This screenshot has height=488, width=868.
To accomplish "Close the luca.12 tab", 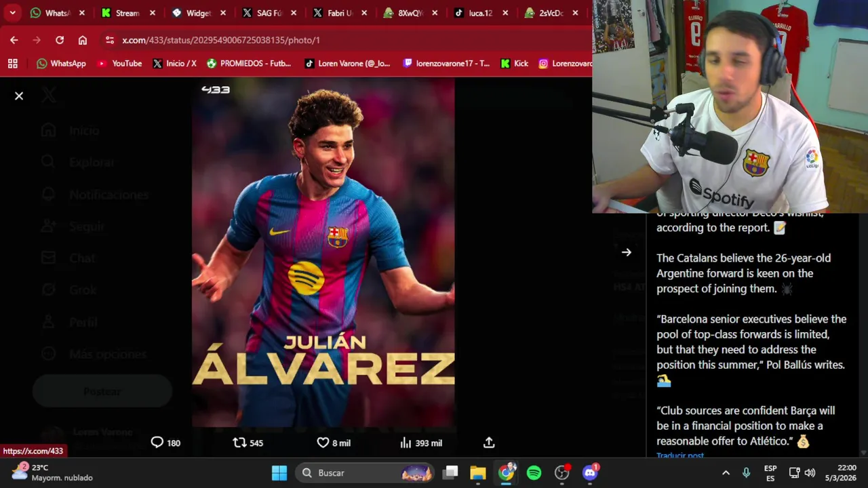I will [x=505, y=13].
